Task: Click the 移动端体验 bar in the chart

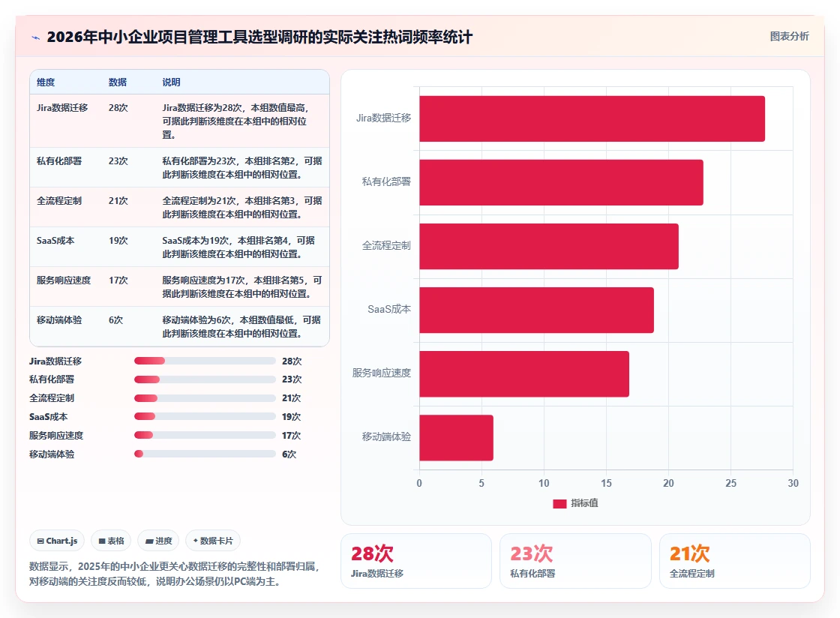Action: pyautogui.click(x=456, y=437)
